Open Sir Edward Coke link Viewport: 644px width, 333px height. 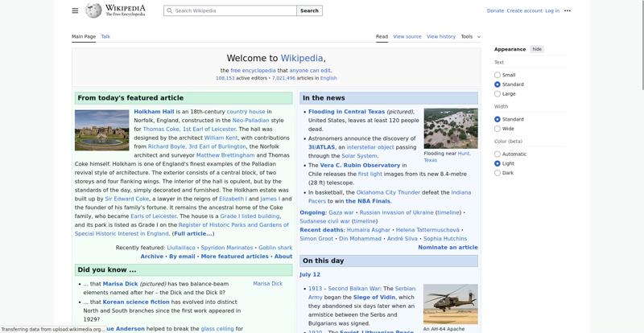[x=127, y=199]
